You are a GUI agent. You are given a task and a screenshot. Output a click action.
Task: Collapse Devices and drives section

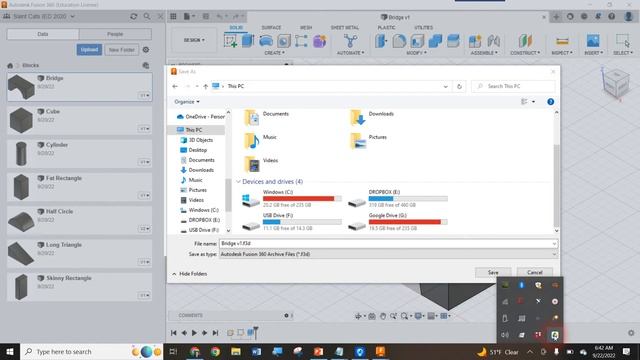(238, 182)
